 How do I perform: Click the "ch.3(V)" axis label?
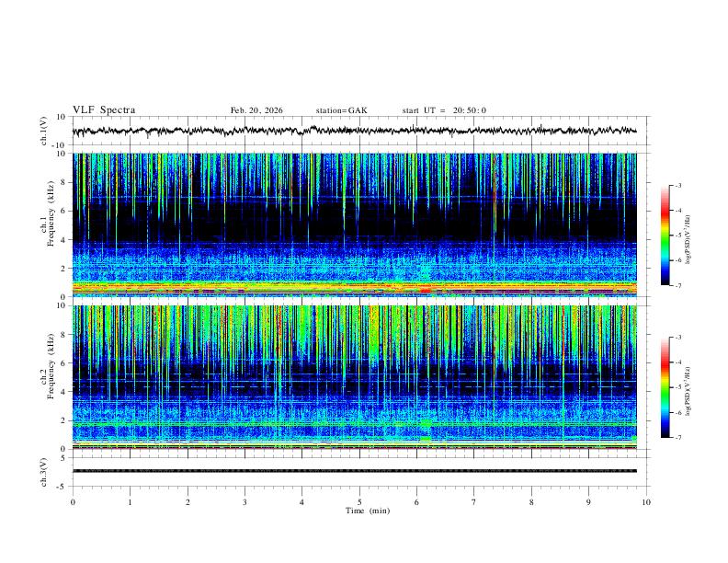[43, 472]
